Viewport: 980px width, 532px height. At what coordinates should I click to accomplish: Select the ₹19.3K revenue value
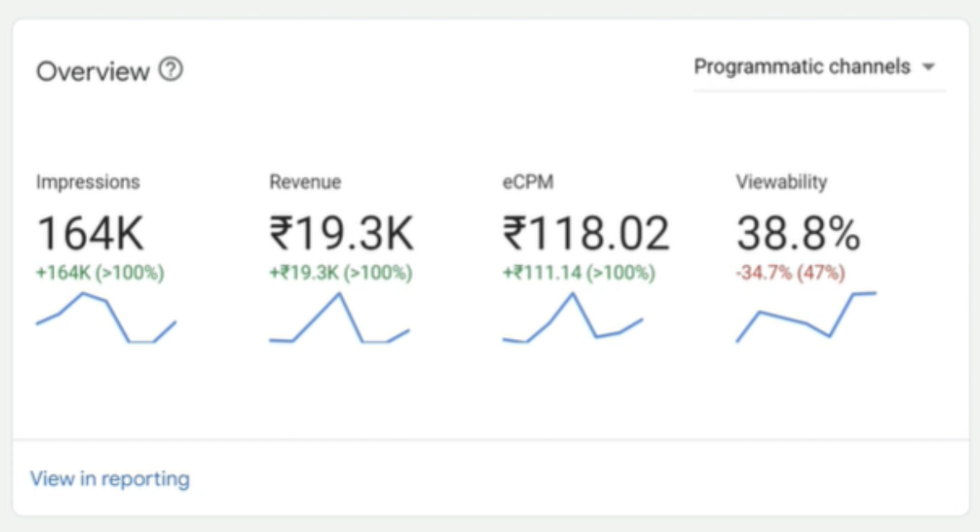[x=341, y=232]
